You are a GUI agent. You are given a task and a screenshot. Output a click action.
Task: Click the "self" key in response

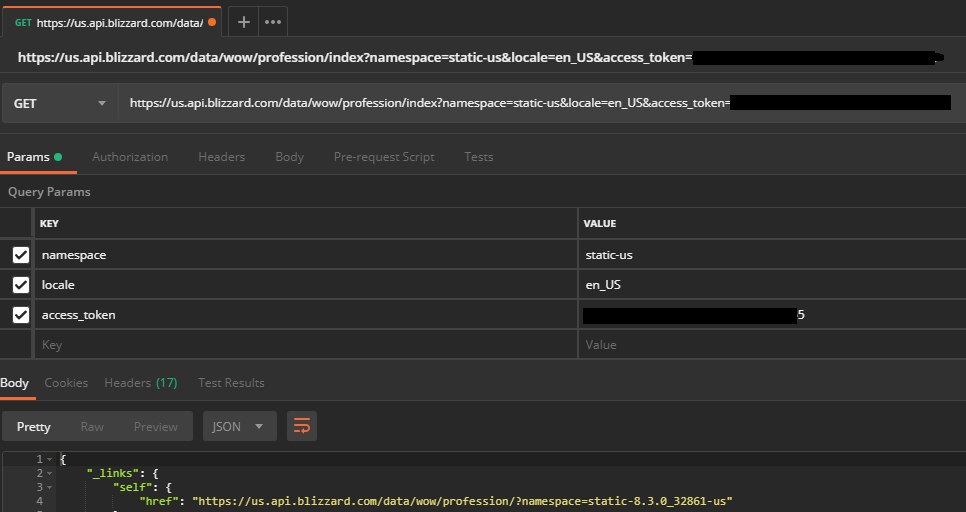[130, 488]
